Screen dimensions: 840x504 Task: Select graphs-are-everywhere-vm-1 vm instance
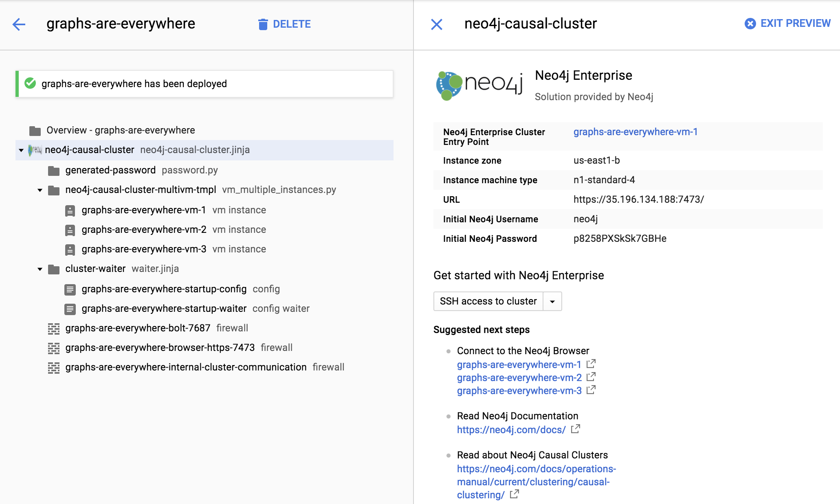point(144,210)
